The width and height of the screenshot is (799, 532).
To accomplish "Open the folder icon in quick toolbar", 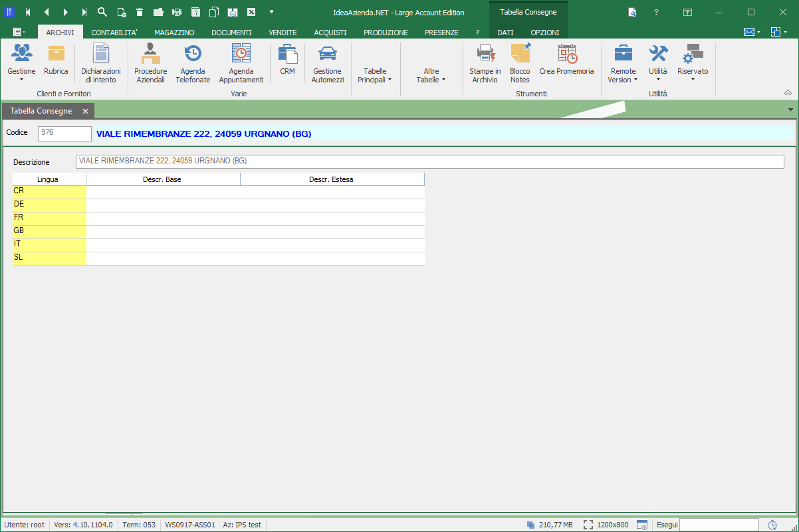I will click(158, 12).
